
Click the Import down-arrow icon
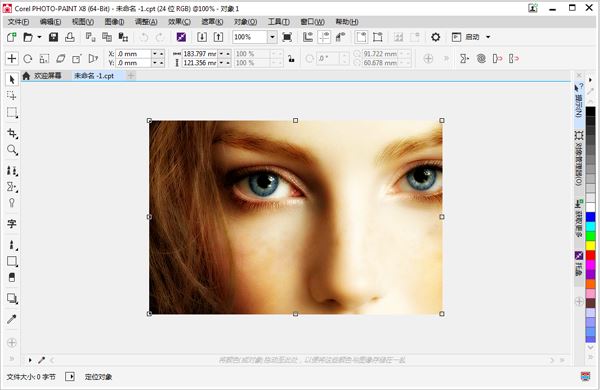[x=202, y=37]
